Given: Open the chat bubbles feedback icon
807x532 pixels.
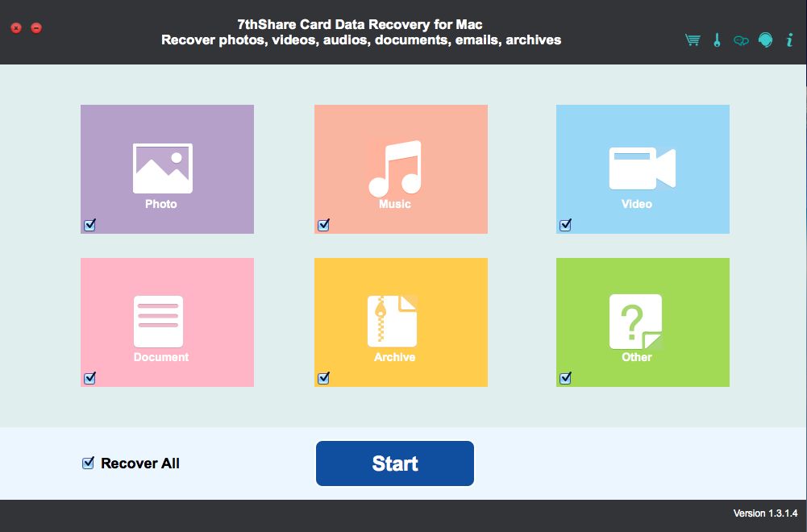Looking at the screenshot, I should (x=741, y=40).
